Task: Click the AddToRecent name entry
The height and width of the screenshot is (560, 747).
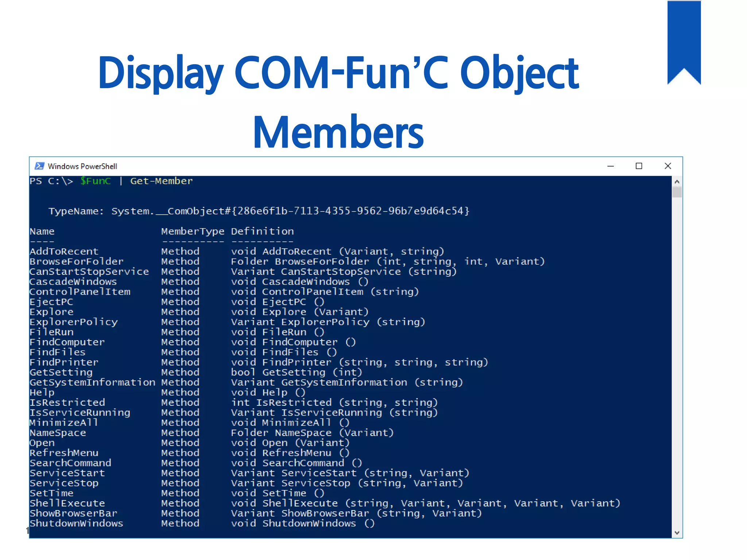Action: [64, 252]
